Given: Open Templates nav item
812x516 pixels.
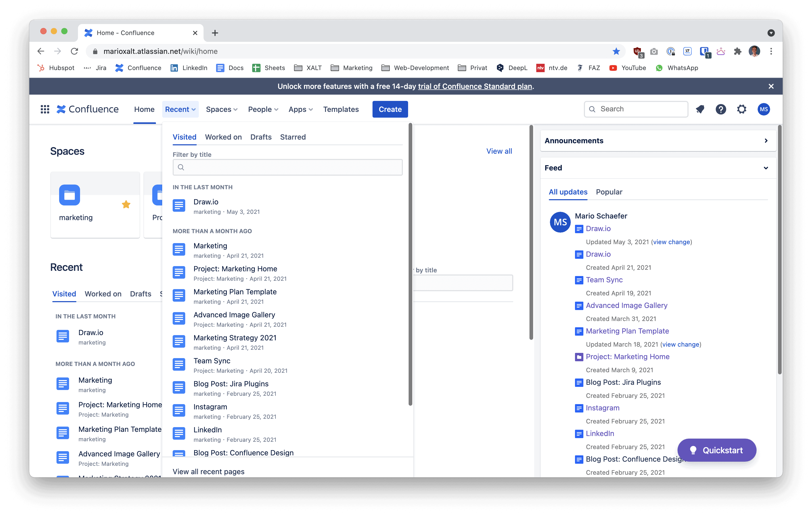Looking at the screenshot, I should point(341,109).
